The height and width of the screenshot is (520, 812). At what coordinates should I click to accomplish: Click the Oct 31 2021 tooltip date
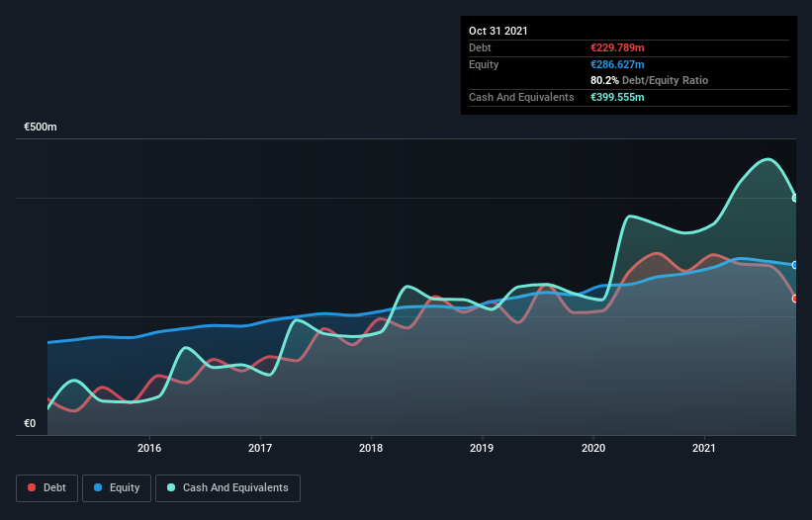click(498, 31)
